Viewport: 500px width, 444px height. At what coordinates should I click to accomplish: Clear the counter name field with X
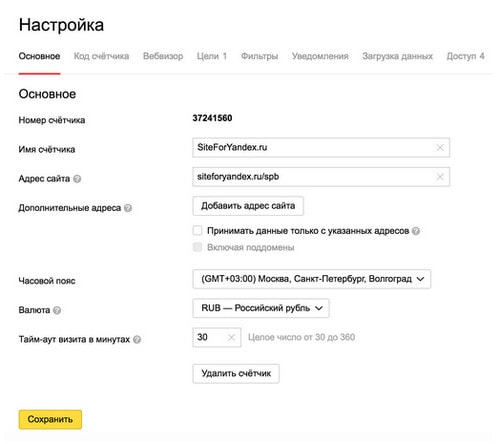[x=440, y=147]
